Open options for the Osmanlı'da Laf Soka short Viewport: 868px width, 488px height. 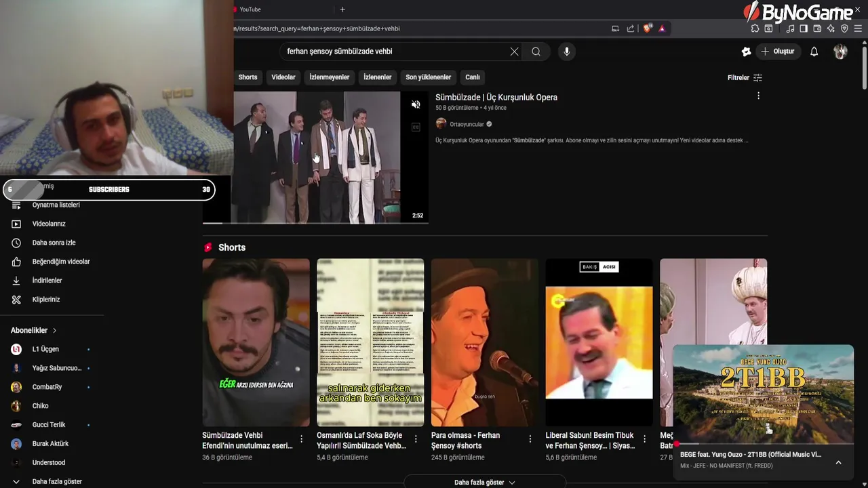[416, 439]
